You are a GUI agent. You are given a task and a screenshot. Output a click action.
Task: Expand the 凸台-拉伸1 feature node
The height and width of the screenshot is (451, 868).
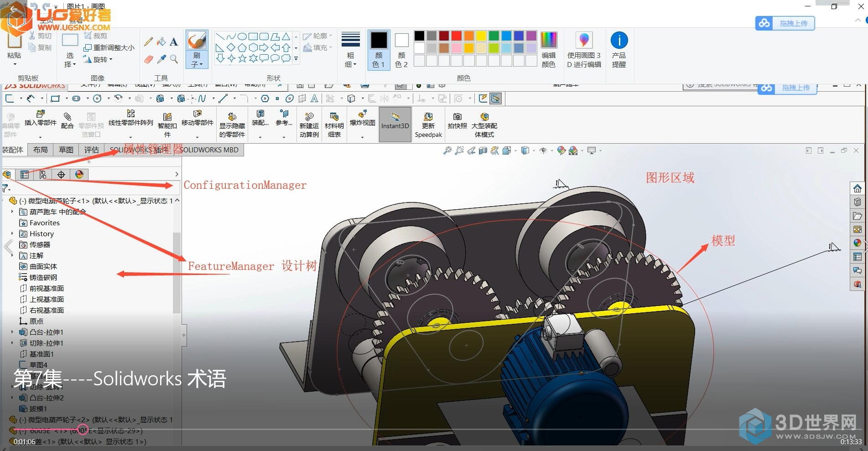click(12, 332)
